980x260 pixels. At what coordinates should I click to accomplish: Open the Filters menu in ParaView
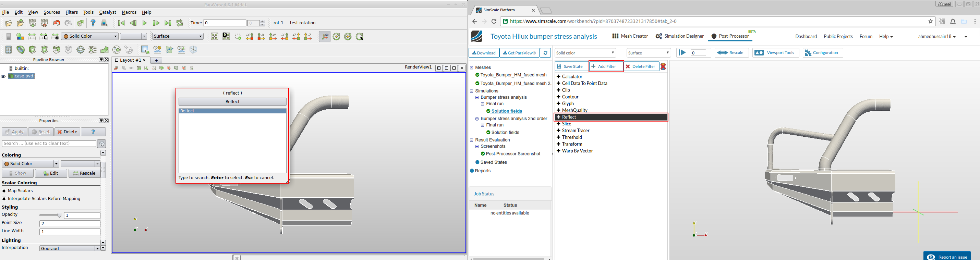[72, 13]
